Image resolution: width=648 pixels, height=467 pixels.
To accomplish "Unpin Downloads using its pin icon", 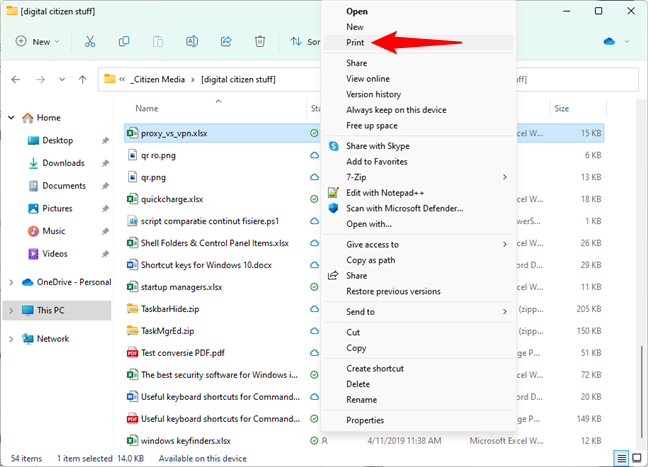I will pyautogui.click(x=105, y=163).
